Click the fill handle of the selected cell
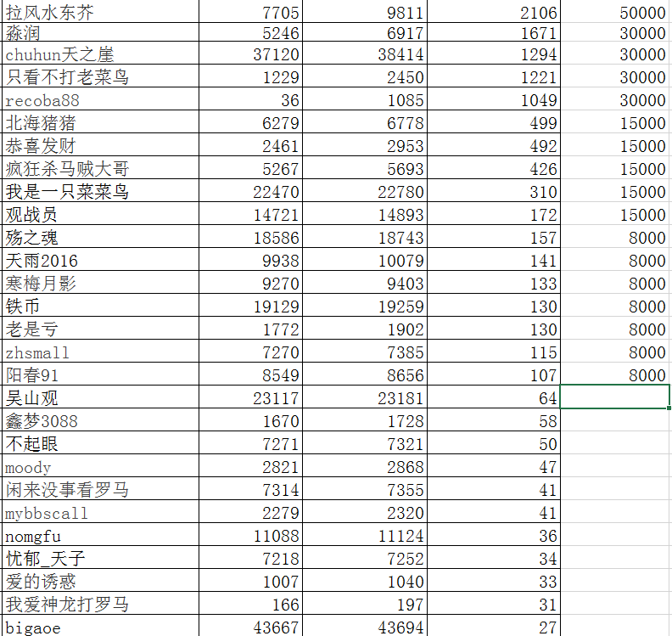Screen dimensions: 672x636 point(669,408)
